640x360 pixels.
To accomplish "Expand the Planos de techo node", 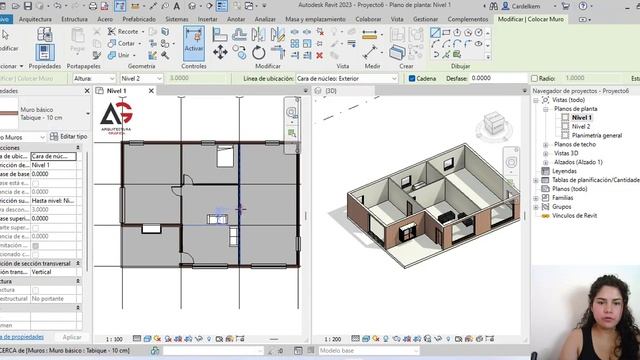I will point(546,144).
